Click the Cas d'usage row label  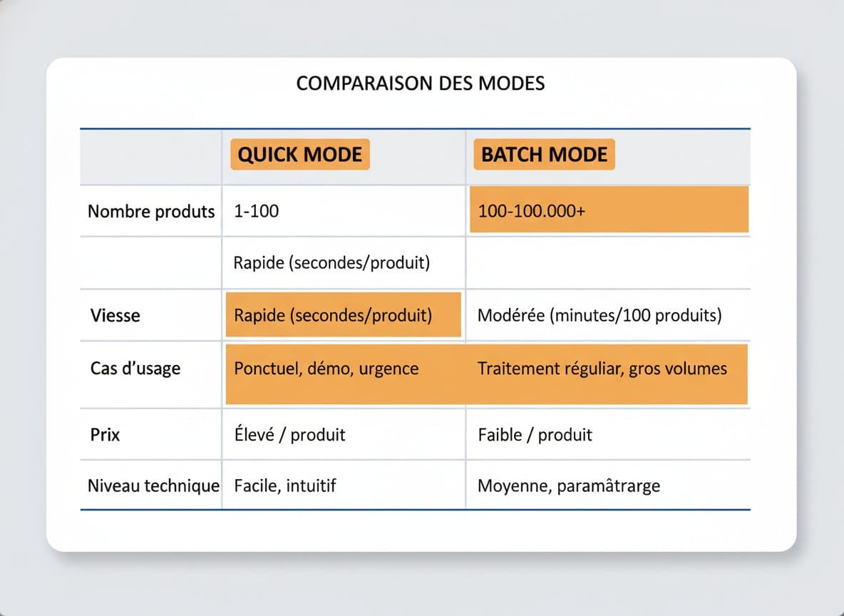click(x=135, y=369)
